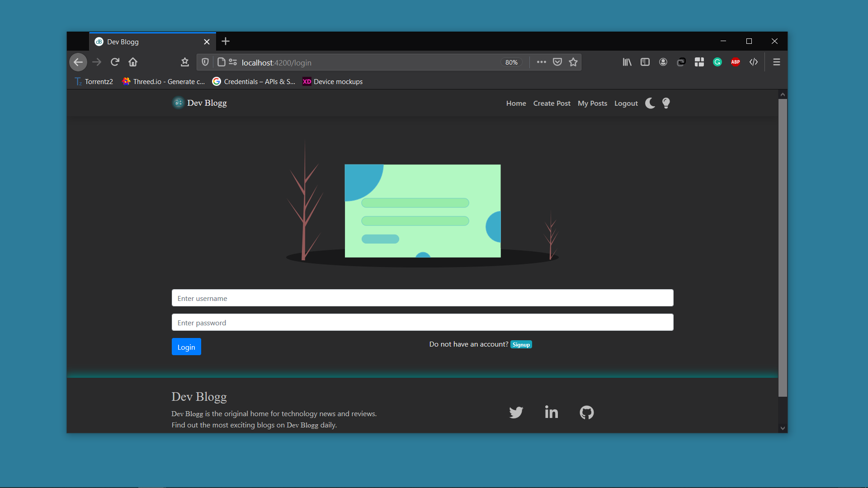Open LinkedIn link in footer

tap(551, 412)
